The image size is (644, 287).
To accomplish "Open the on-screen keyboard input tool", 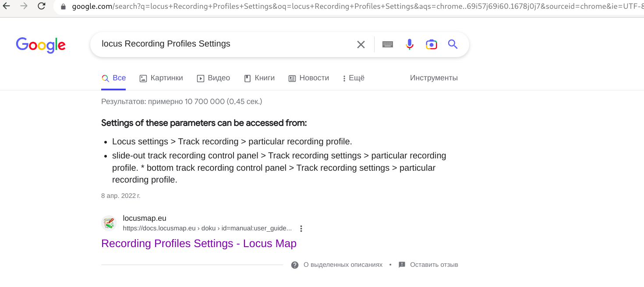I will [x=388, y=44].
